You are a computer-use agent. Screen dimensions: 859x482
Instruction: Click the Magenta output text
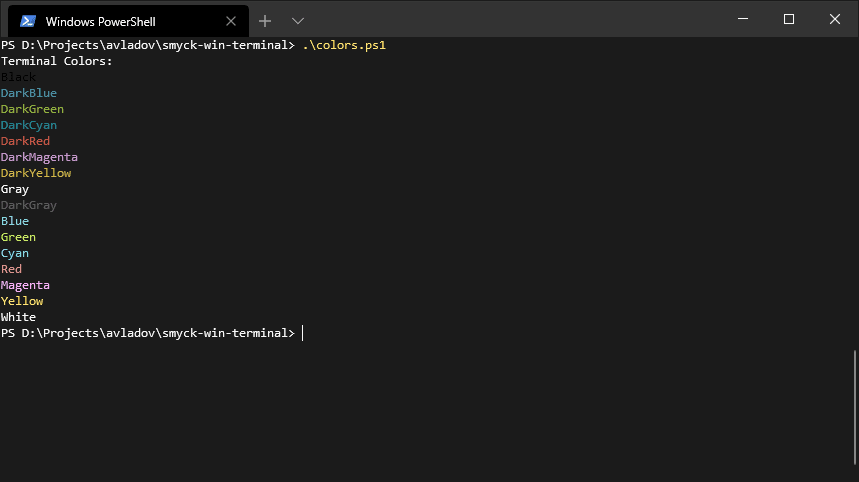click(25, 285)
